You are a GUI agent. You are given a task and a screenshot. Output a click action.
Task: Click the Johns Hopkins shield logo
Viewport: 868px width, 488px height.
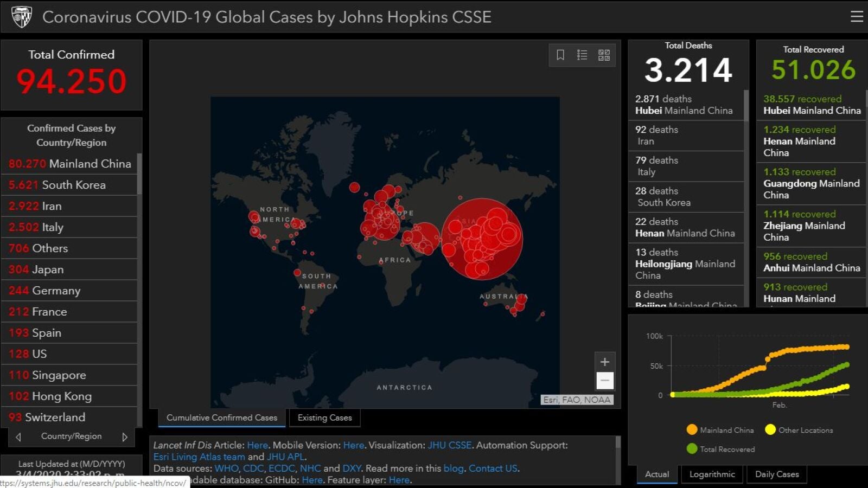[22, 17]
